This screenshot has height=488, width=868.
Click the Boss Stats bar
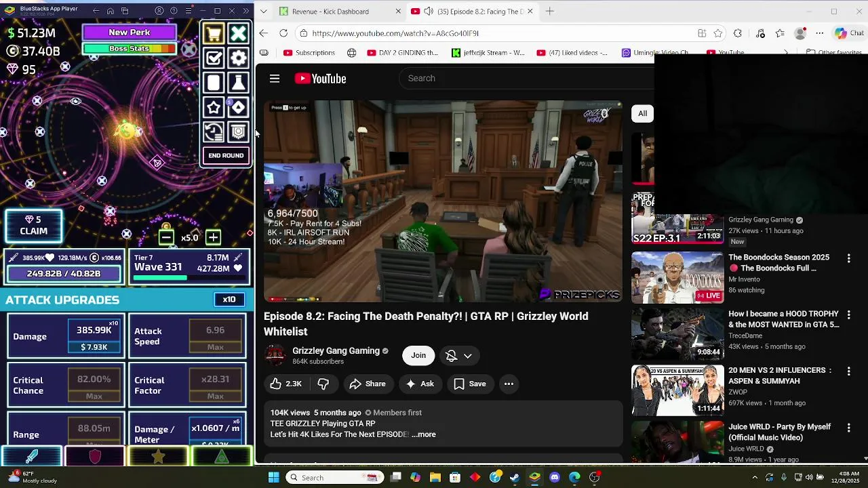[130, 49]
